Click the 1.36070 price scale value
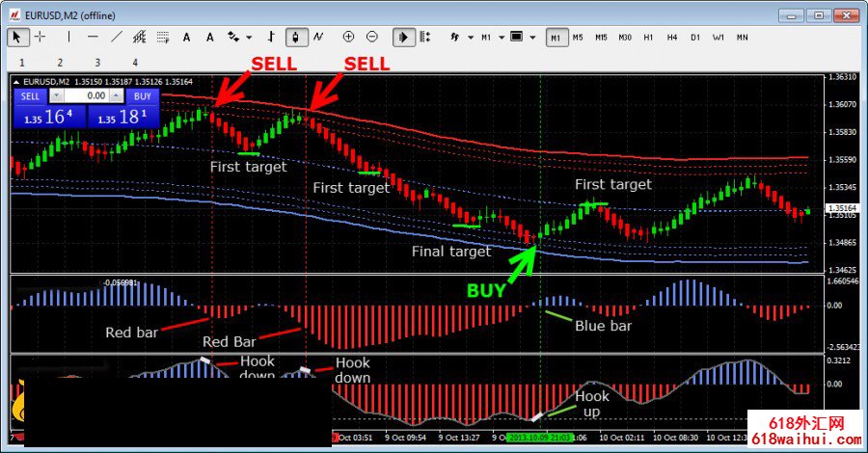 843,104
